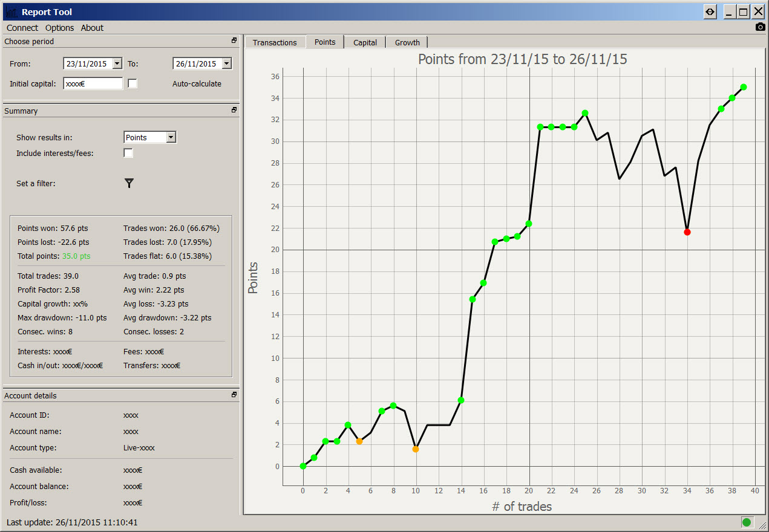Undock the Account details panel
The width and height of the screenshot is (769, 532).
[x=234, y=395]
